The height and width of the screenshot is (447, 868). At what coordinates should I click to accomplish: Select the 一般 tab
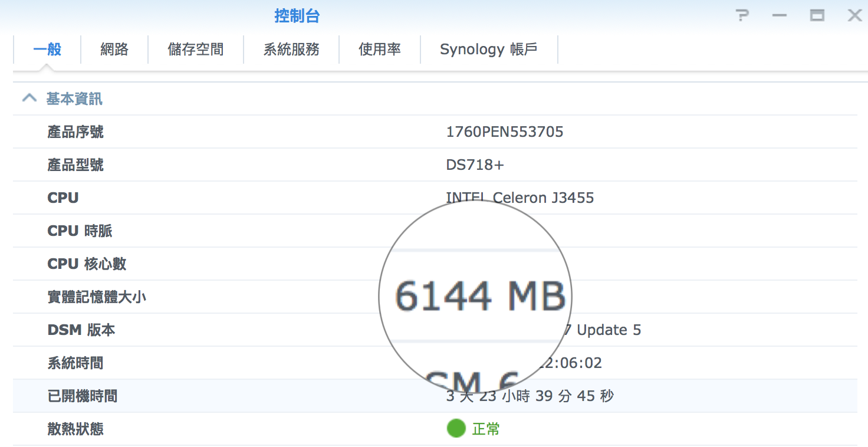[x=47, y=50]
